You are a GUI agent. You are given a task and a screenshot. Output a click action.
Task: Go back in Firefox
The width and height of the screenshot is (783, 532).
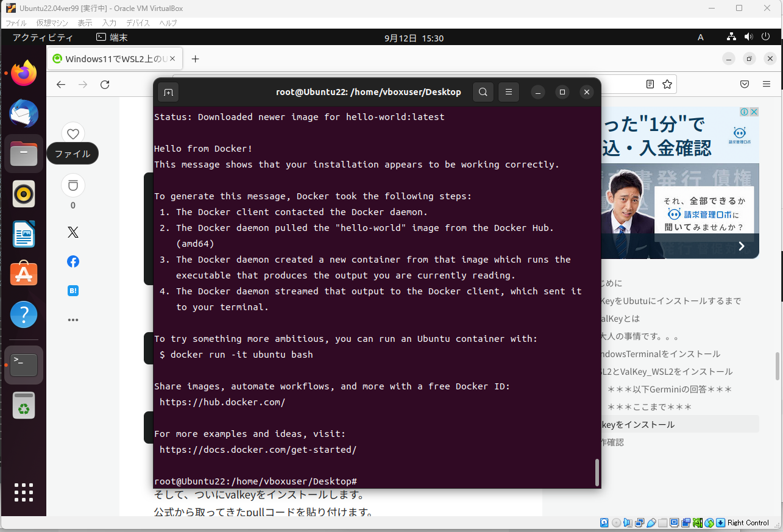61,84
